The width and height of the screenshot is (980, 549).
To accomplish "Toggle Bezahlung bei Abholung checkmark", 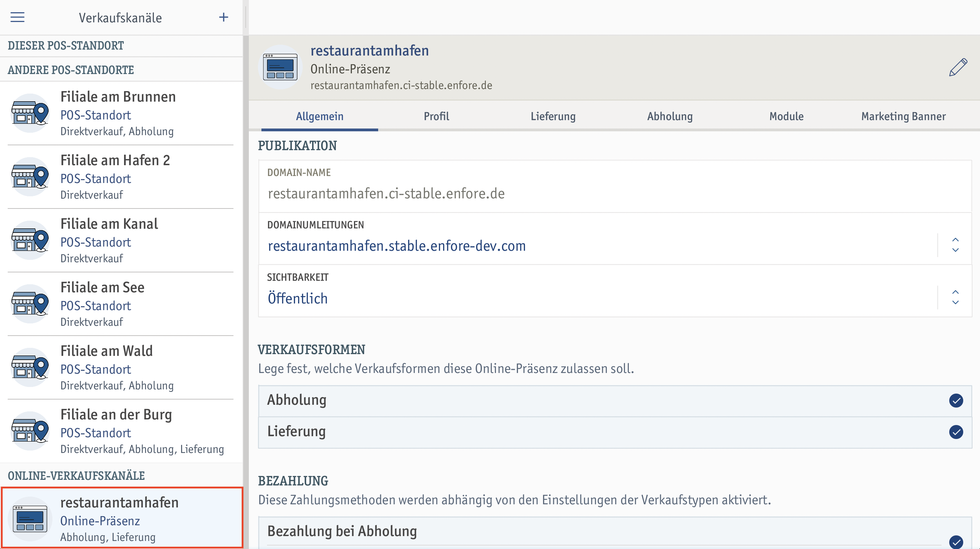I will coord(956,542).
